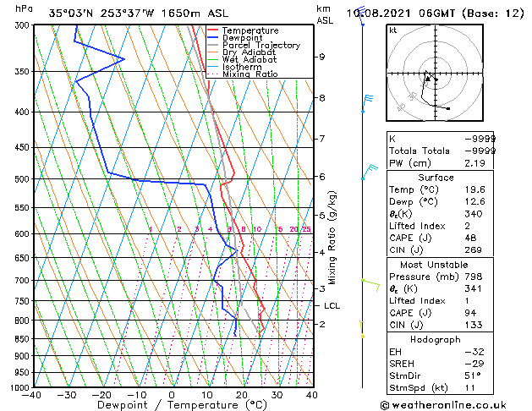Click the 500 hPa pressure axis label

coord(23,179)
